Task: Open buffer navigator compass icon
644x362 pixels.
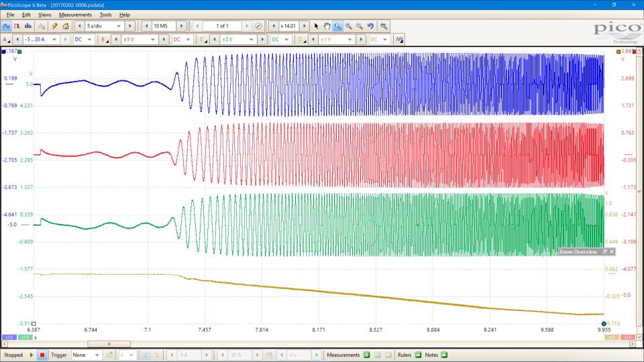Action: tap(258, 26)
